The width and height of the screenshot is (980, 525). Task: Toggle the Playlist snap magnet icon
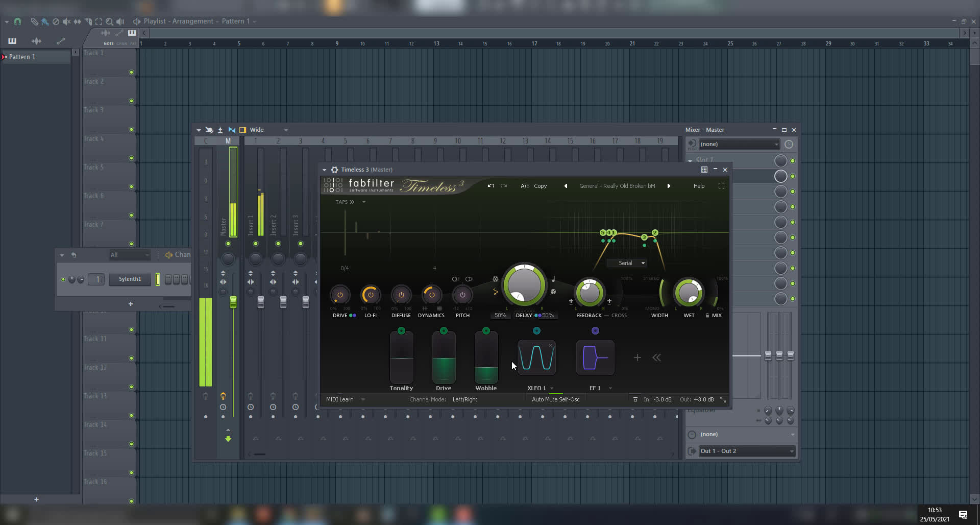tap(18, 21)
